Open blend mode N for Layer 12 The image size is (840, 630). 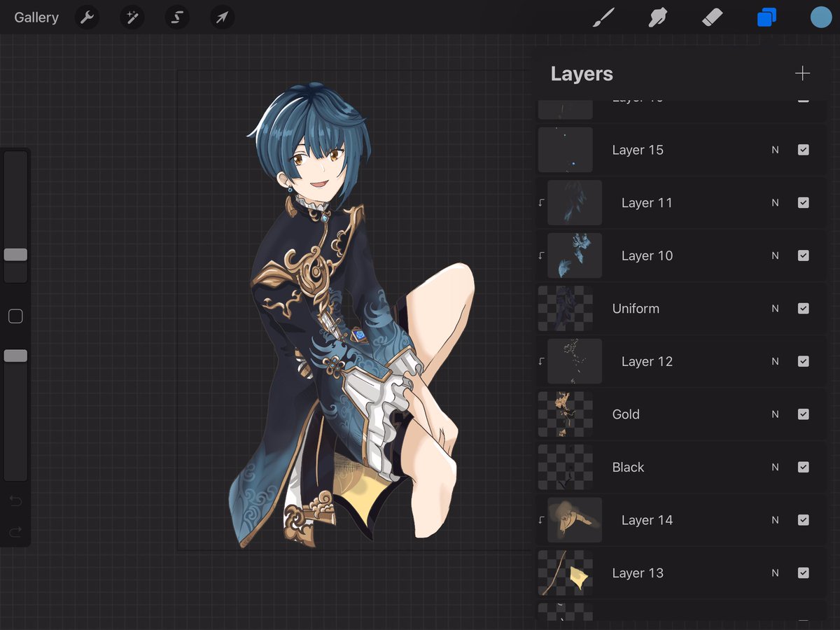pyautogui.click(x=775, y=361)
